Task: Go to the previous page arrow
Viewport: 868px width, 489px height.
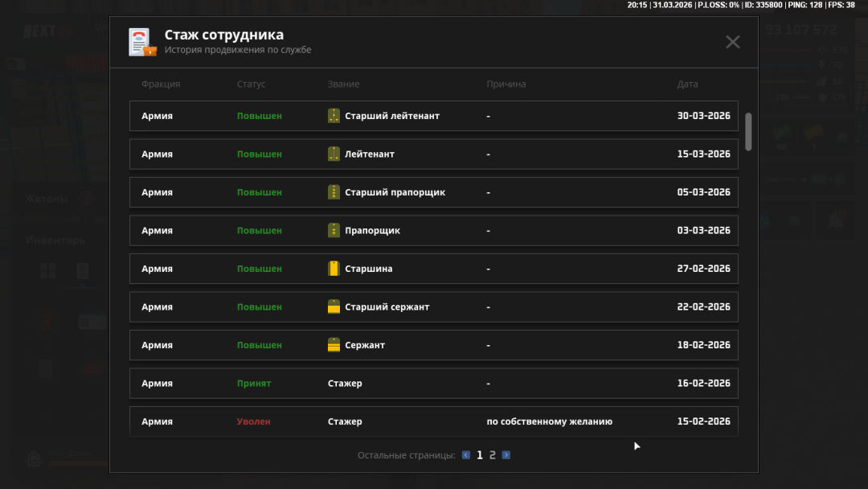Action: pyautogui.click(x=466, y=455)
